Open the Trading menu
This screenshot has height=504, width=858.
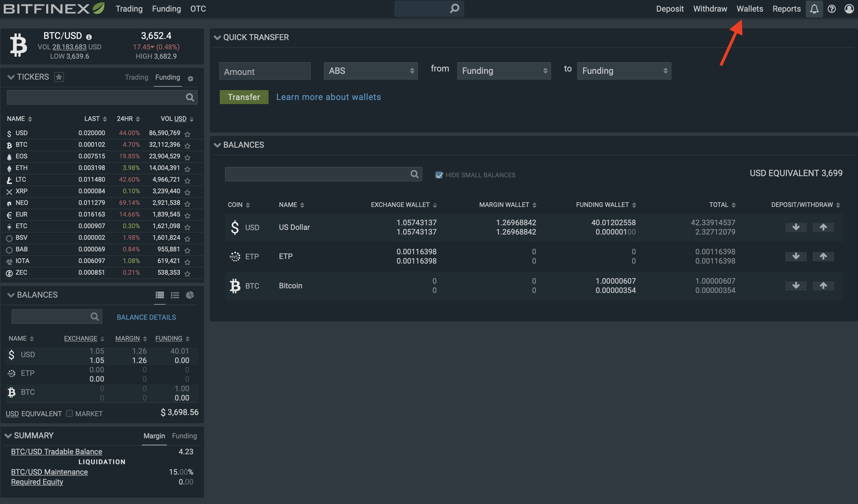pyautogui.click(x=129, y=9)
